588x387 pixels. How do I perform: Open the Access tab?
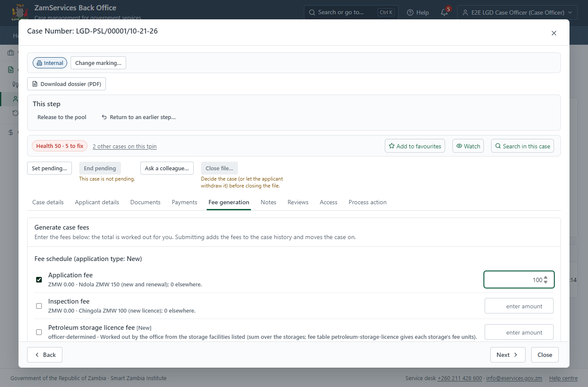pos(328,202)
